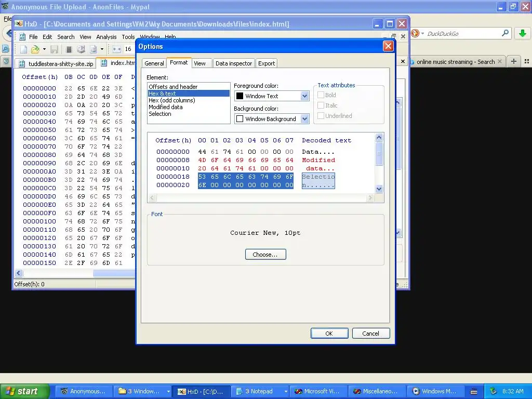Click the HxD document icon left of File menu
Screen dimensions: 532x399
[22, 37]
